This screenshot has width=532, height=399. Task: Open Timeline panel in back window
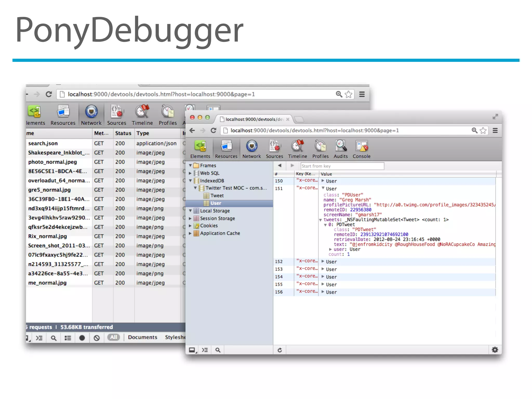tap(142, 116)
